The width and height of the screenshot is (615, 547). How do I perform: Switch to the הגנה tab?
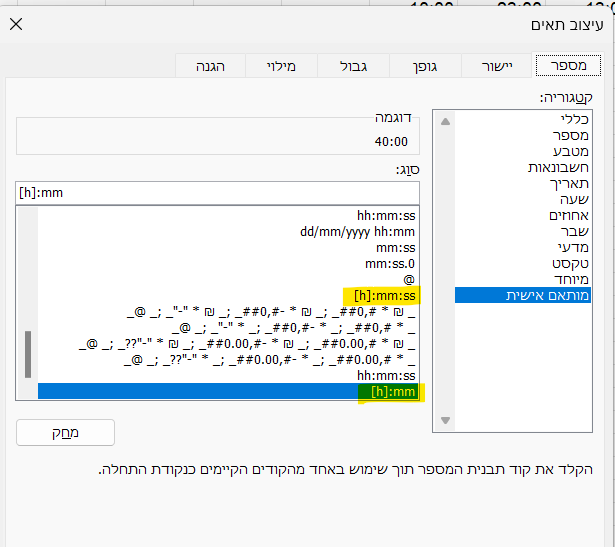coord(210,66)
